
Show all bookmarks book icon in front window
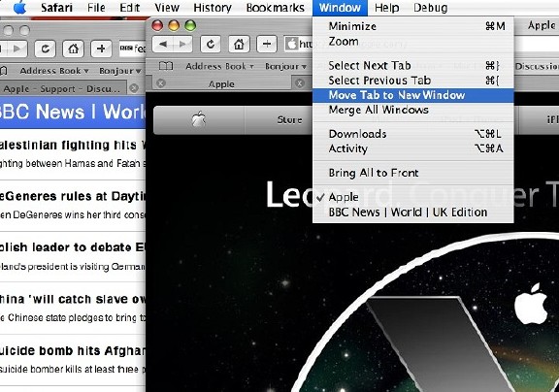[166, 66]
